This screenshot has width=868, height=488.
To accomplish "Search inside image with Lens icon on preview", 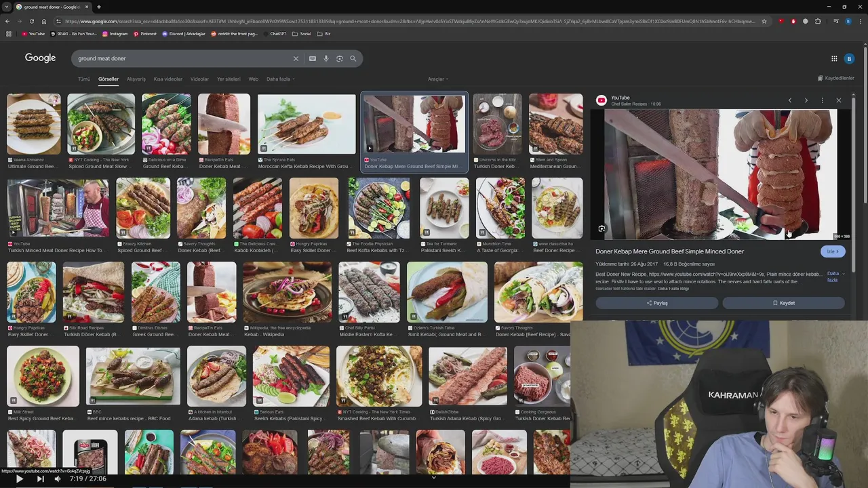I will (601, 229).
